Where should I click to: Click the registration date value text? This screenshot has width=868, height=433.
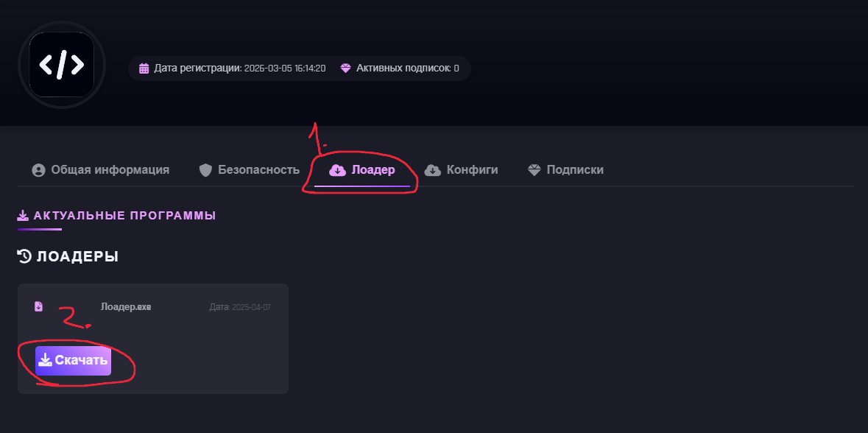click(x=284, y=68)
